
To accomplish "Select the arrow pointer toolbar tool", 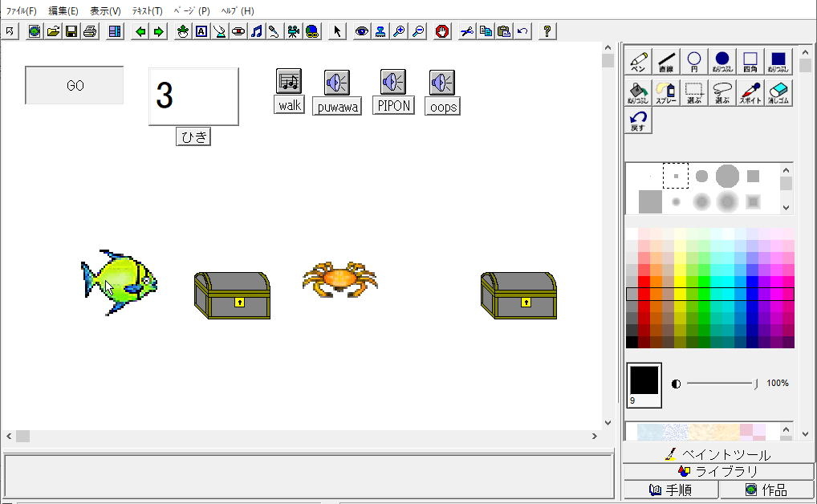I will pos(337,31).
